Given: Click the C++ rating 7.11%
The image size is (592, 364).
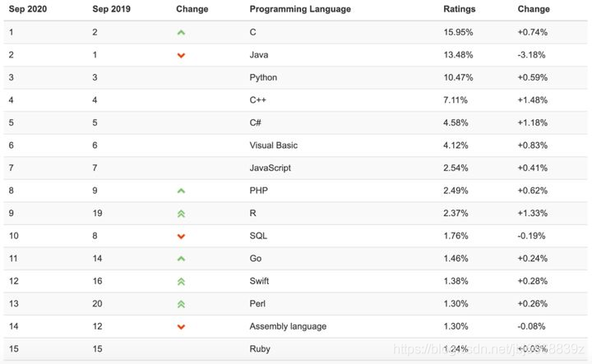Looking at the screenshot, I should [456, 100].
